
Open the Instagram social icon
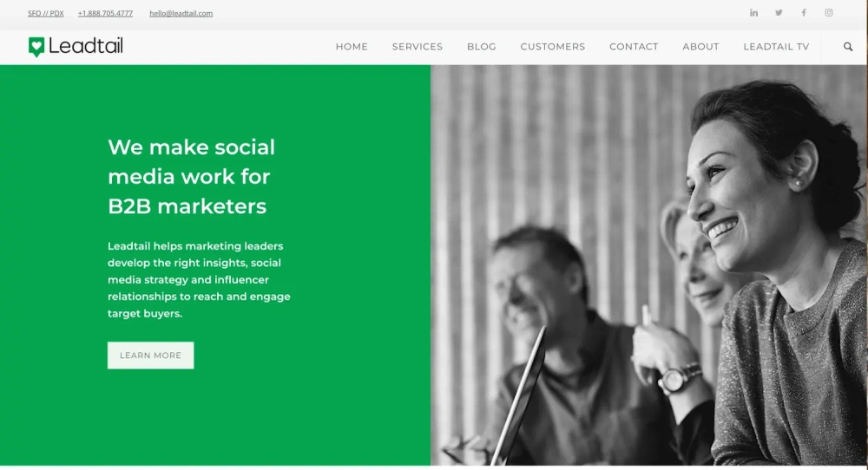coord(829,13)
